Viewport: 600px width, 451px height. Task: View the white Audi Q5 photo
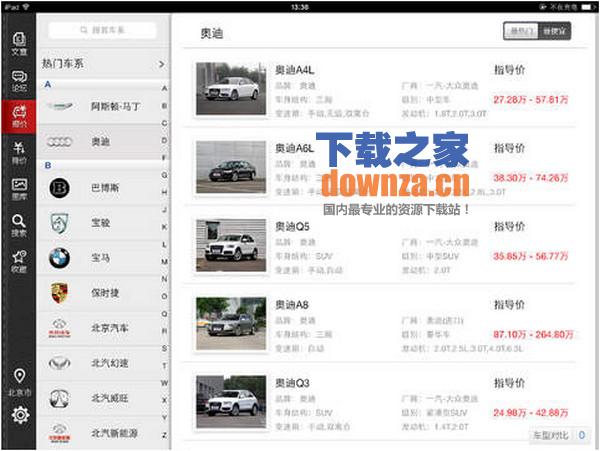pos(231,245)
